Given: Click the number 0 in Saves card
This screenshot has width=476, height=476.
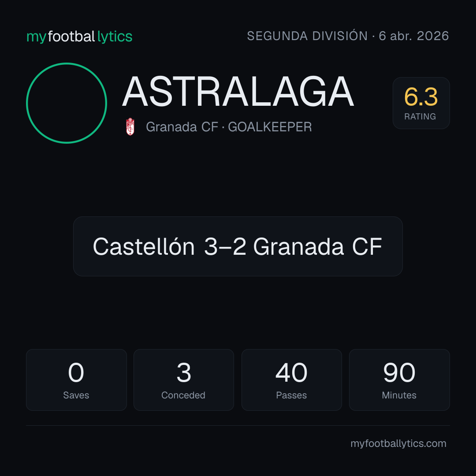Looking at the screenshot, I should click(x=76, y=372).
